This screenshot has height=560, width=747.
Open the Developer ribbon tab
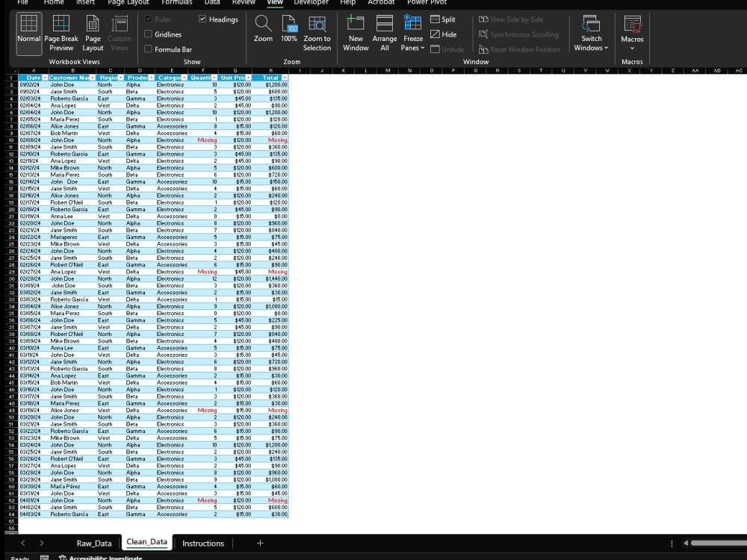click(311, 2)
